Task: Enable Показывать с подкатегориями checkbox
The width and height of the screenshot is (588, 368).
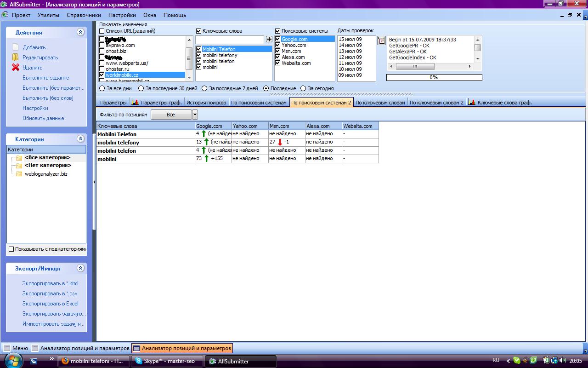Action: tap(11, 249)
